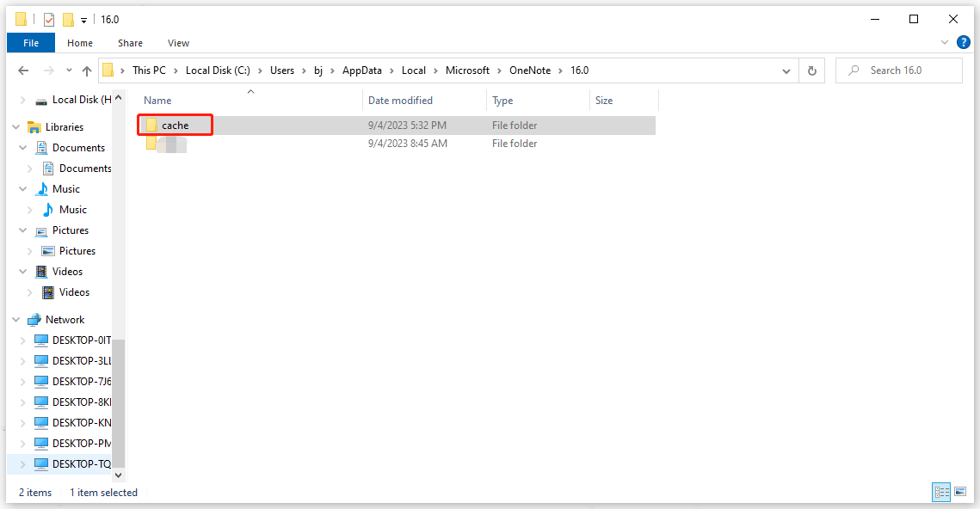Select the DESKTOP-3LL computer
This screenshot has height=509, width=980.
click(x=81, y=361)
